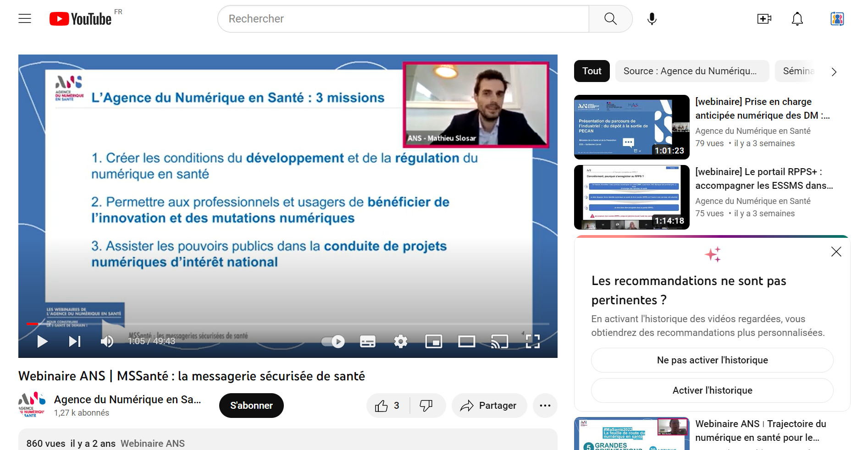Viewport: 868px width, 450px height.
Task: Like the video
Action: [x=387, y=406]
